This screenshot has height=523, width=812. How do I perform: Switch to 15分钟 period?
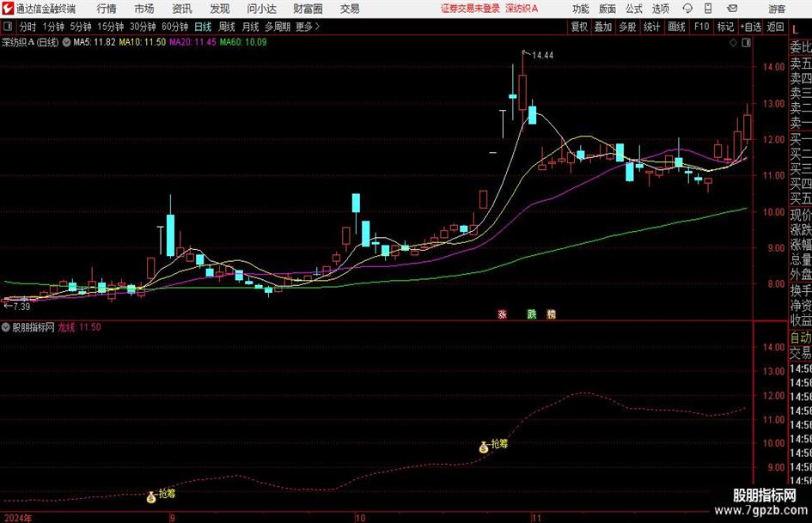[111, 27]
